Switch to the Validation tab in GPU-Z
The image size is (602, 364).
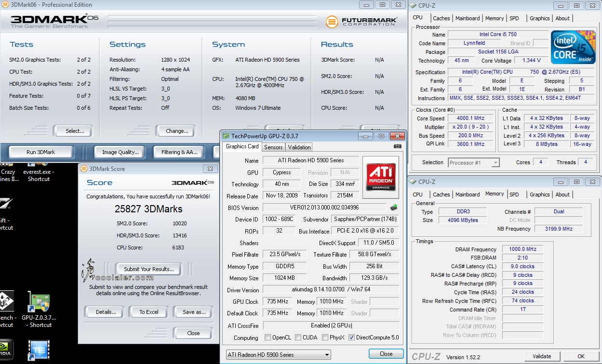[299, 147]
